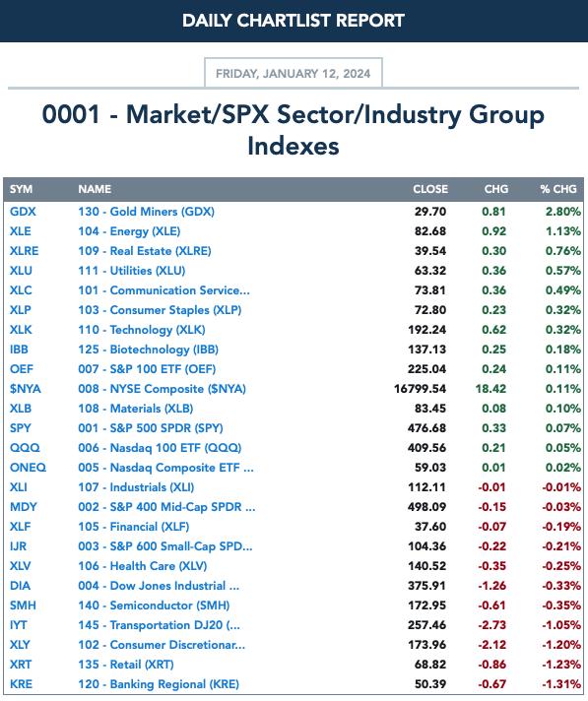Open 101 - Communication Service link
The height and width of the screenshot is (701, 588).
point(164,290)
